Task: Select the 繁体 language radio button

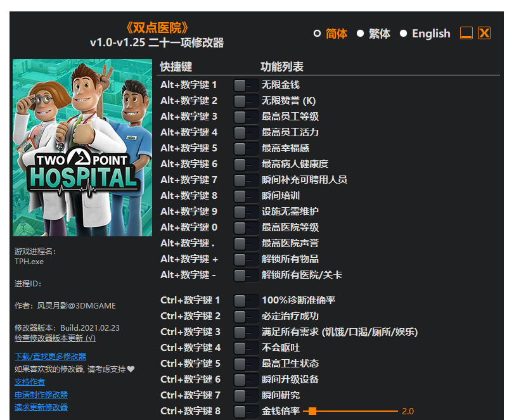Action: pyautogui.click(x=360, y=34)
